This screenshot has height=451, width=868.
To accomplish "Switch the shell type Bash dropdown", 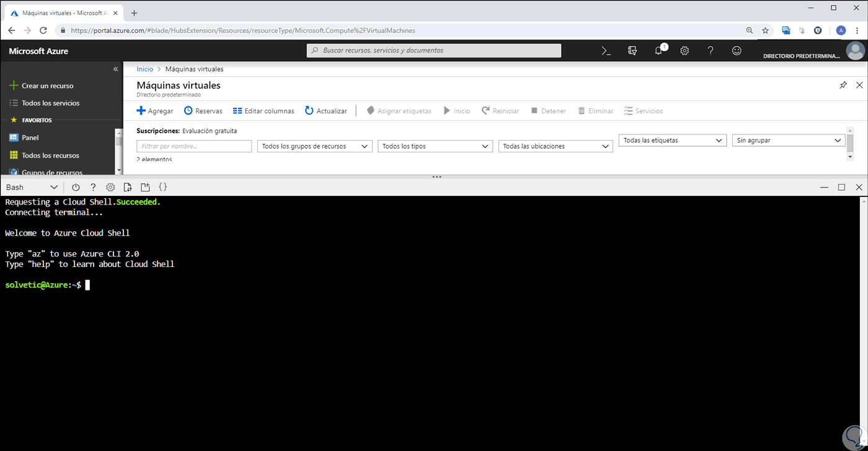I will pos(32,187).
